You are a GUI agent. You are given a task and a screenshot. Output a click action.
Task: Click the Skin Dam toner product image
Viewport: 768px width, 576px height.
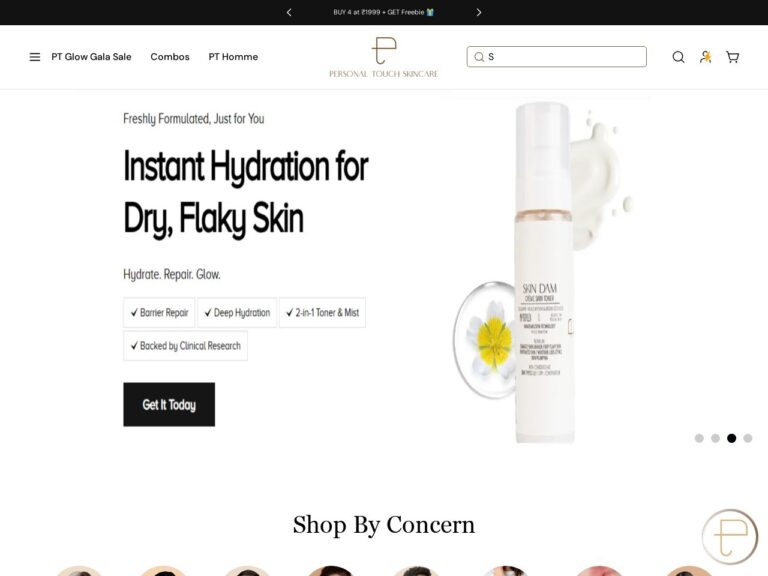(x=544, y=272)
